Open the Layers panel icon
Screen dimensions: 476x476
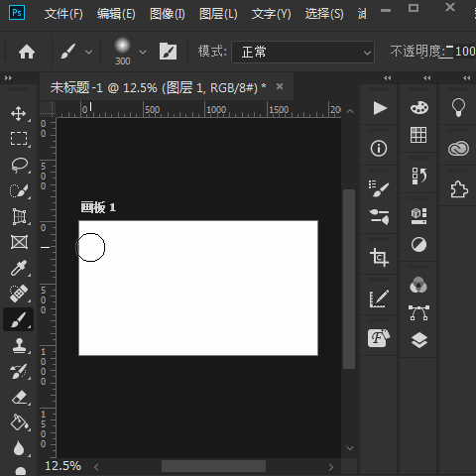pyautogui.click(x=419, y=340)
